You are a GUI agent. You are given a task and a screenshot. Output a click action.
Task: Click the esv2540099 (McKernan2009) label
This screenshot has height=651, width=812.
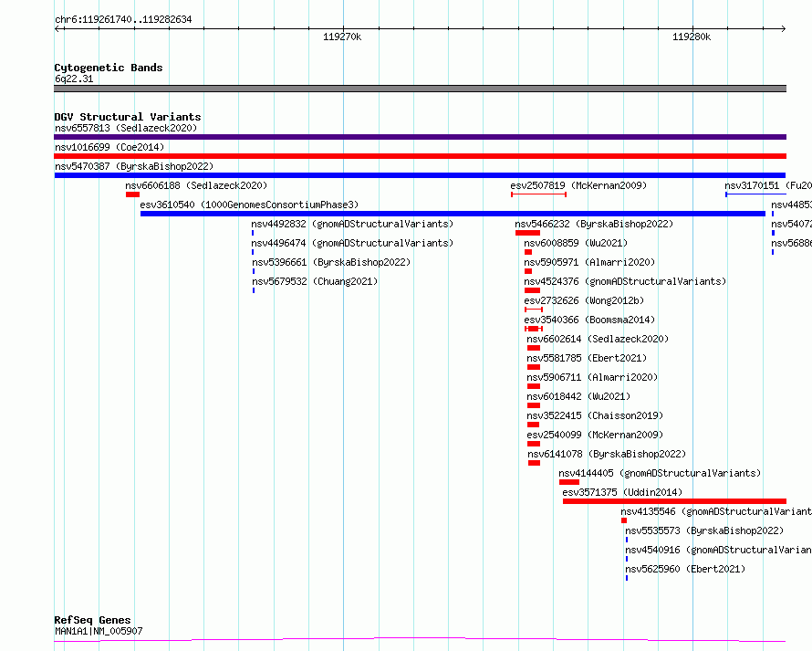pos(595,435)
